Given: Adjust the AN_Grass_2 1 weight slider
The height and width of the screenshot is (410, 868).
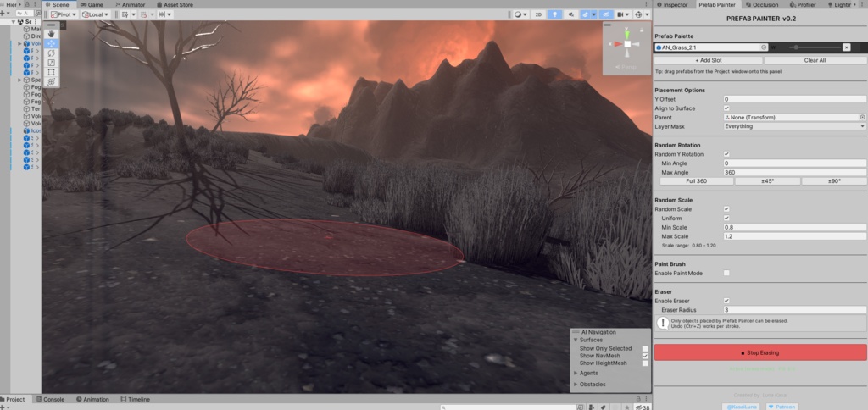Looking at the screenshot, I should pos(813,47).
